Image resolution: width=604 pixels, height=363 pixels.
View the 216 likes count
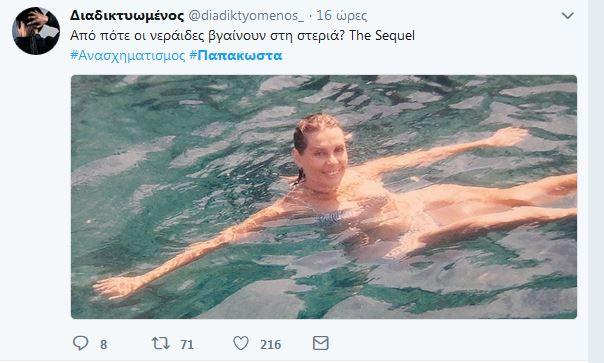click(x=270, y=344)
